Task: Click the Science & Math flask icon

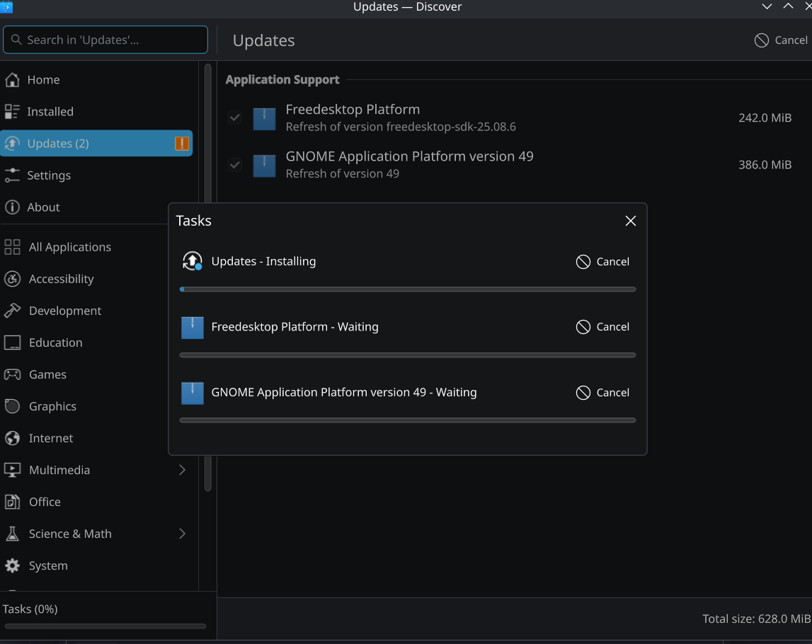Action: click(x=12, y=534)
